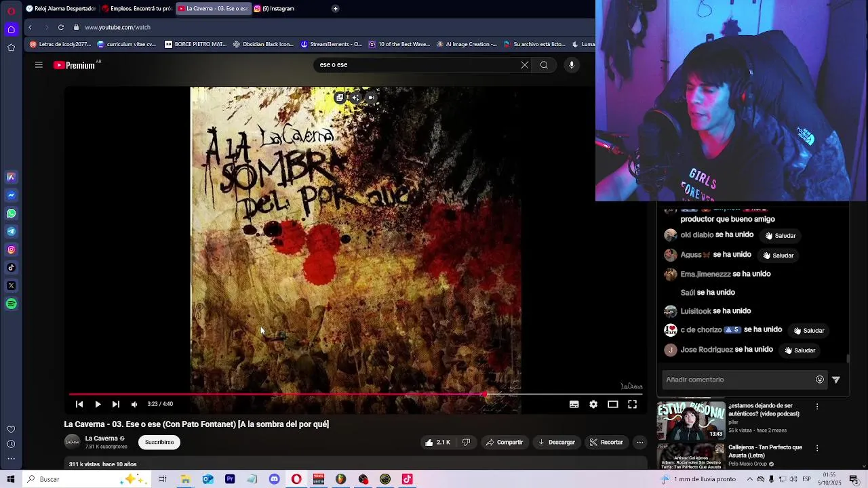Image resolution: width=868 pixels, height=488 pixels.
Task: Open the StreamElements bookmark
Action: [x=332, y=45]
